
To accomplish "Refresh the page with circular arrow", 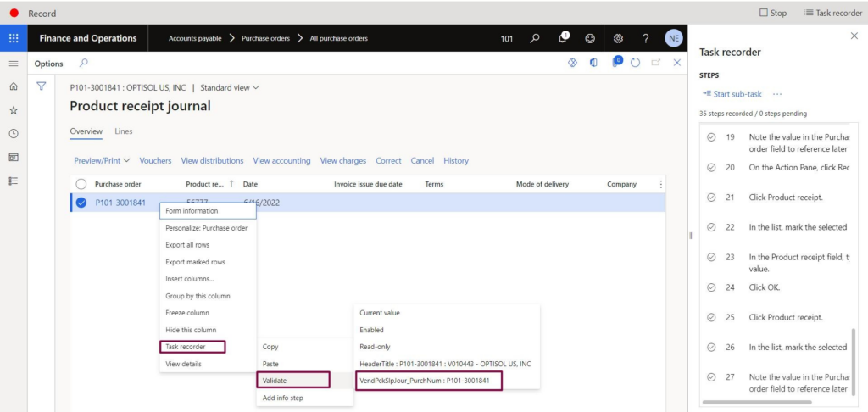I will pos(636,63).
